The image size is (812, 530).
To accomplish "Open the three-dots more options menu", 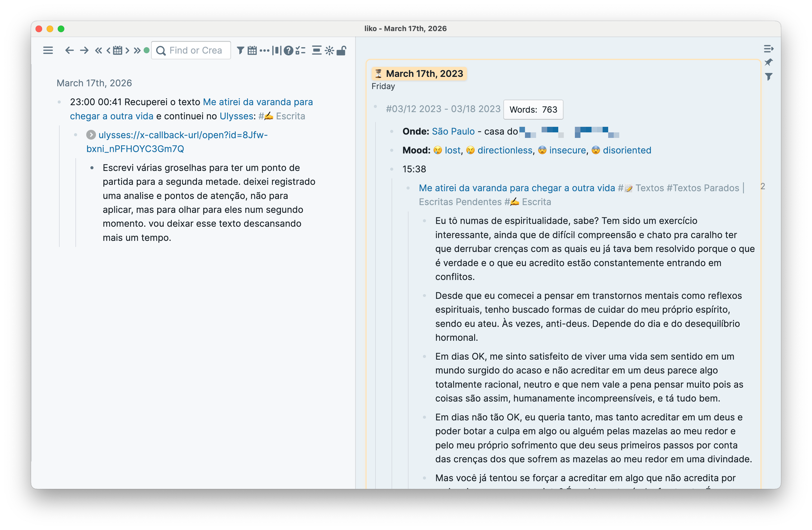I will 264,51.
